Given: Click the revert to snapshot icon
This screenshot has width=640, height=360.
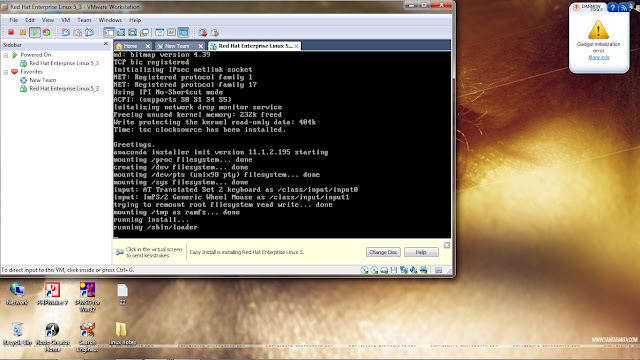Looking at the screenshot, I should pos(78,32).
